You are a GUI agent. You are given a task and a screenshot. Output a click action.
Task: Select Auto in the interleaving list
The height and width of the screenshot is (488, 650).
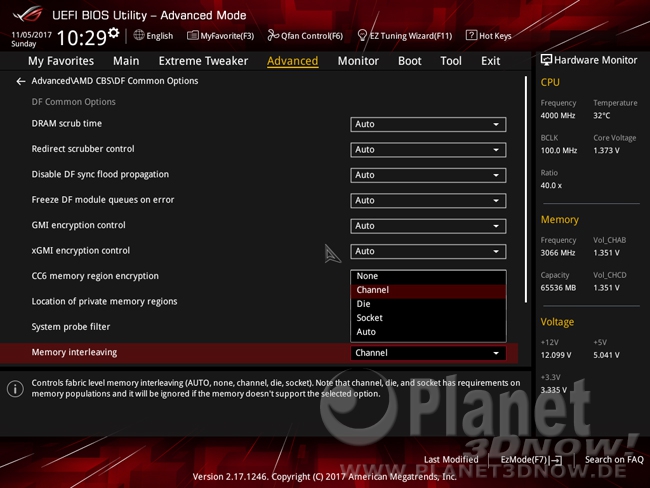tap(428, 332)
